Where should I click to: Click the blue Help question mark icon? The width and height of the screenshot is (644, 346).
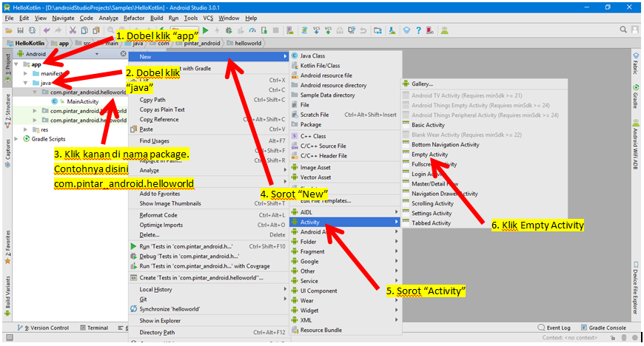coord(418,30)
